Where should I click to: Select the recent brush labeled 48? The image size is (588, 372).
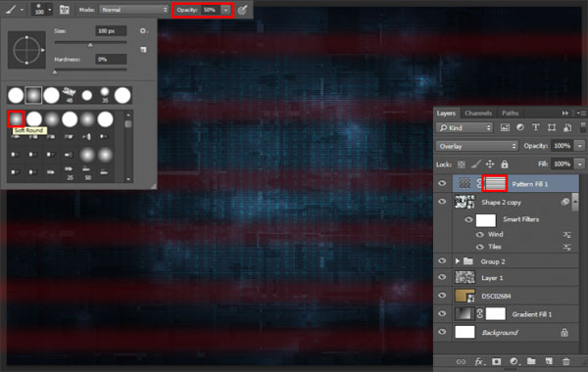[x=69, y=95]
